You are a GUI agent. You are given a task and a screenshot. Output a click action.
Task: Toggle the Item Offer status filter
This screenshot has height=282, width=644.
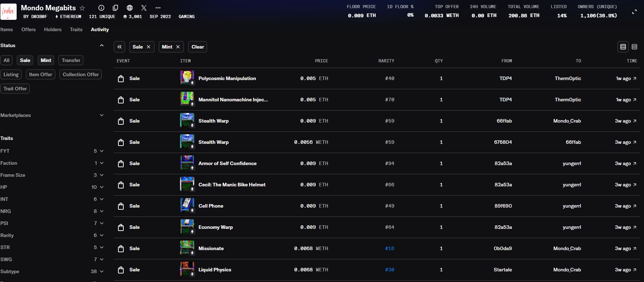pos(40,74)
